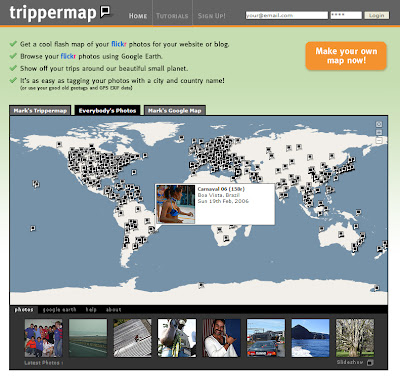The height and width of the screenshot is (377, 400).
Task: Select the Papua New Guinea marker
Action: click(x=358, y=212)
